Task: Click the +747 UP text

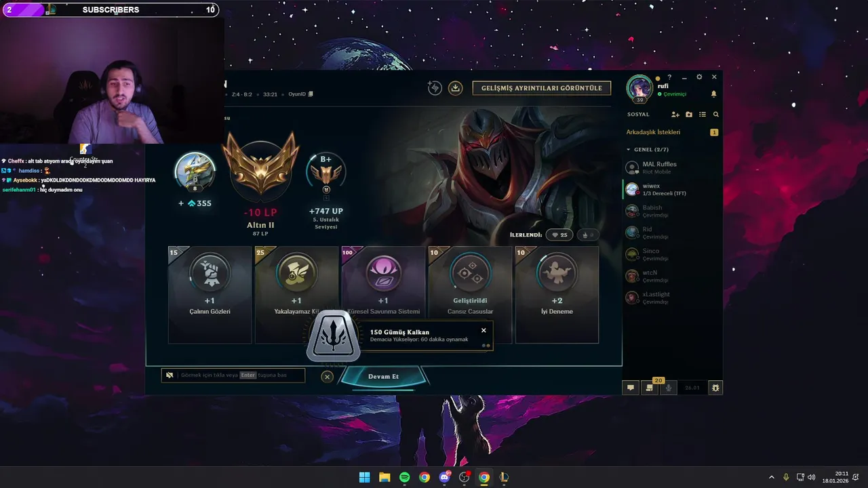Action: point(326,211)
